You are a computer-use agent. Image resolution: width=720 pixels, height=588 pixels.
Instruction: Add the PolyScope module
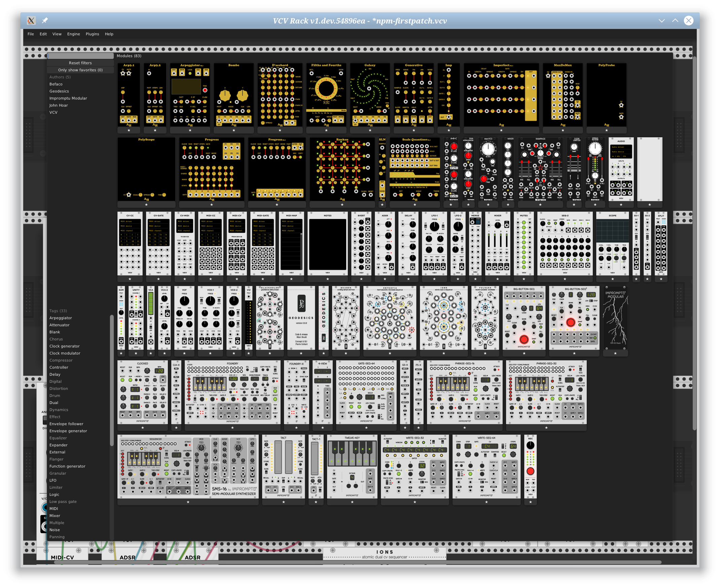point(146,169)
